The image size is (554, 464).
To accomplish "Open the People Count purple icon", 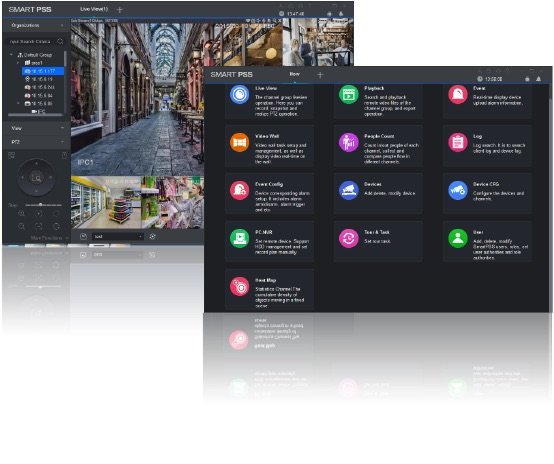I will coord(349,142).
